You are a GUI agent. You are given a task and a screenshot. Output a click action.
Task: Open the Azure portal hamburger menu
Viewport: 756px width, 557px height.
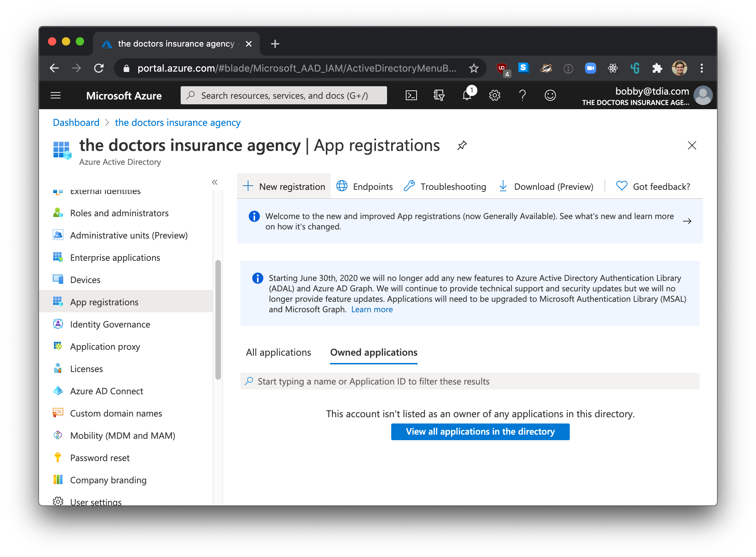(x=56, y=95)
